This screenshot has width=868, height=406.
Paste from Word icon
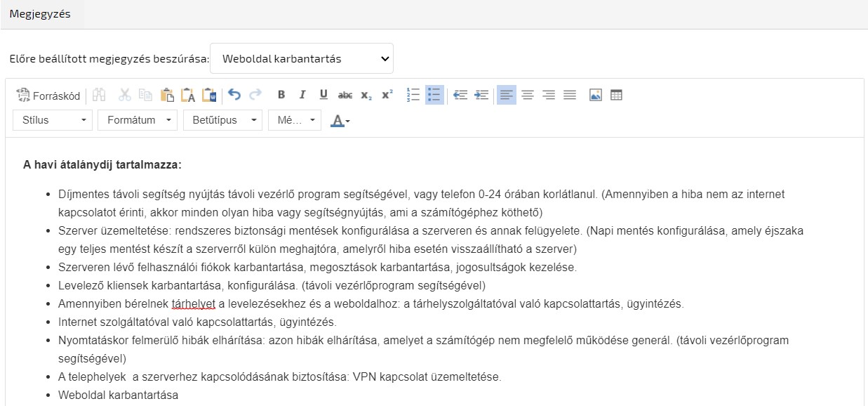209,96
